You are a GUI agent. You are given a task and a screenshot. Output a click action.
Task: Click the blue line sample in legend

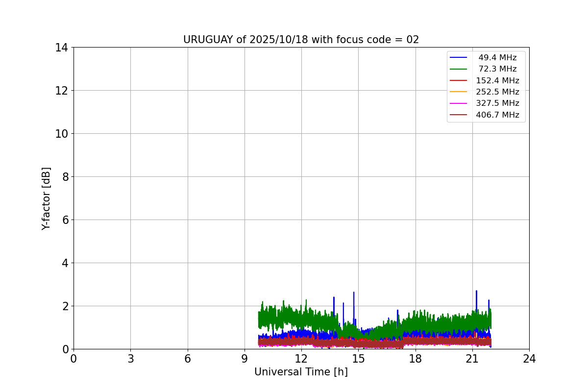[x=459, y=58]
